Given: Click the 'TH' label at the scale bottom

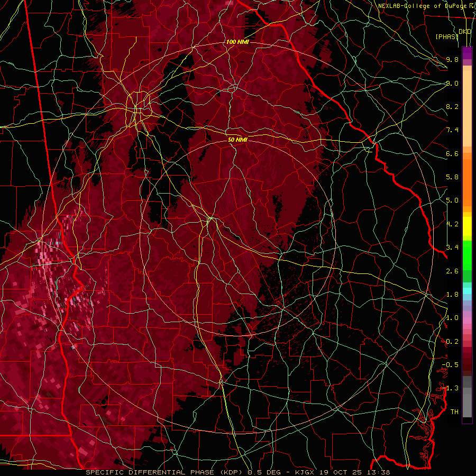Looking at the screenshot, I should click(x=454, y=412).
